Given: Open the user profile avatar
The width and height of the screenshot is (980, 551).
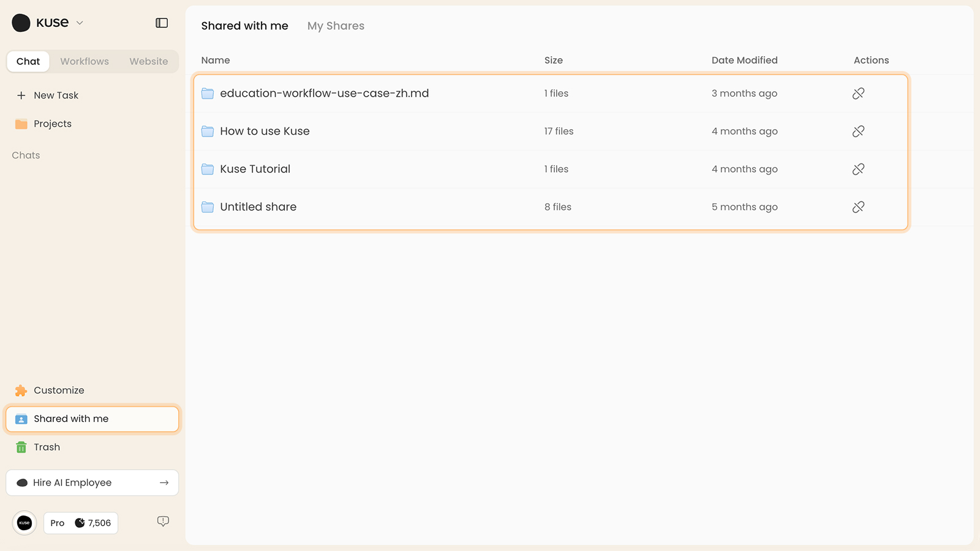Looking at the screenshot, I should 24,523.
